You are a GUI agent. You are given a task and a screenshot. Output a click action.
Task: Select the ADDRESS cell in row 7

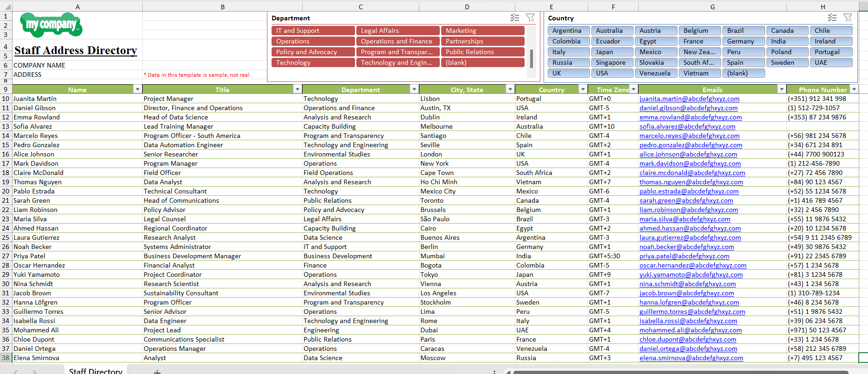(77, 75)
